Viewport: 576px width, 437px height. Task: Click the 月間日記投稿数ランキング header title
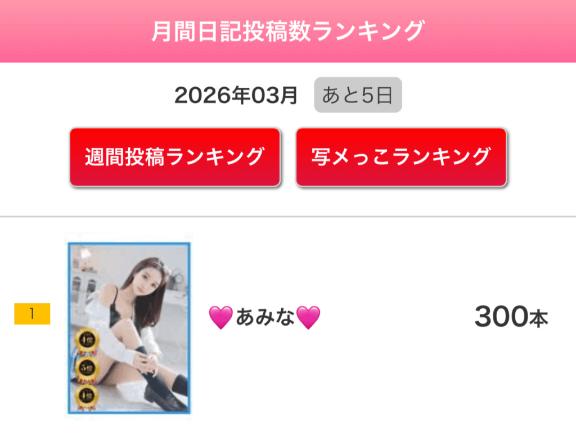click(x=288, y=31)
